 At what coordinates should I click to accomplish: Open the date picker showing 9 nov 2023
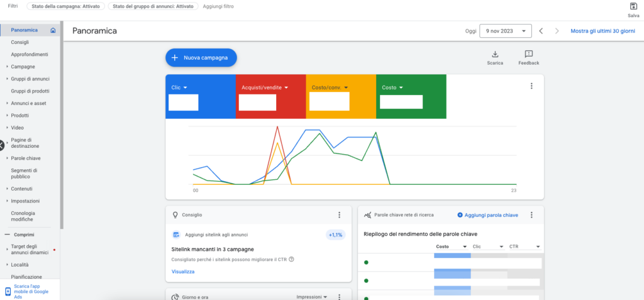(506, 31)
